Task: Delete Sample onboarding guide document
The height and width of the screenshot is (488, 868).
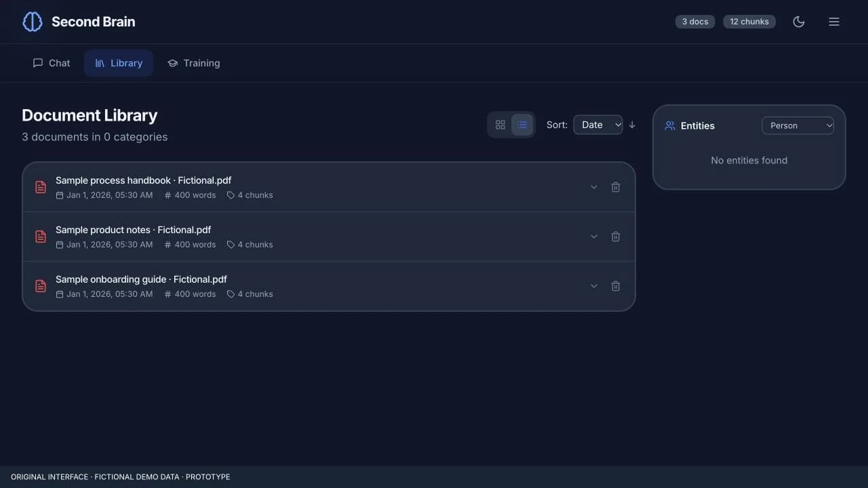Action: pos(616,286)
